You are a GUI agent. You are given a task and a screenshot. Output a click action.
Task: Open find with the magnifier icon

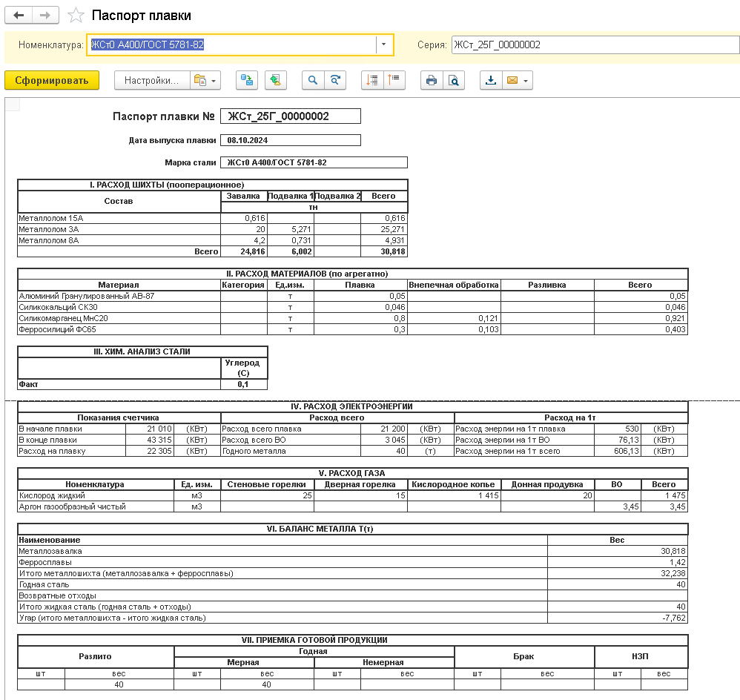[x=313, y=81]
